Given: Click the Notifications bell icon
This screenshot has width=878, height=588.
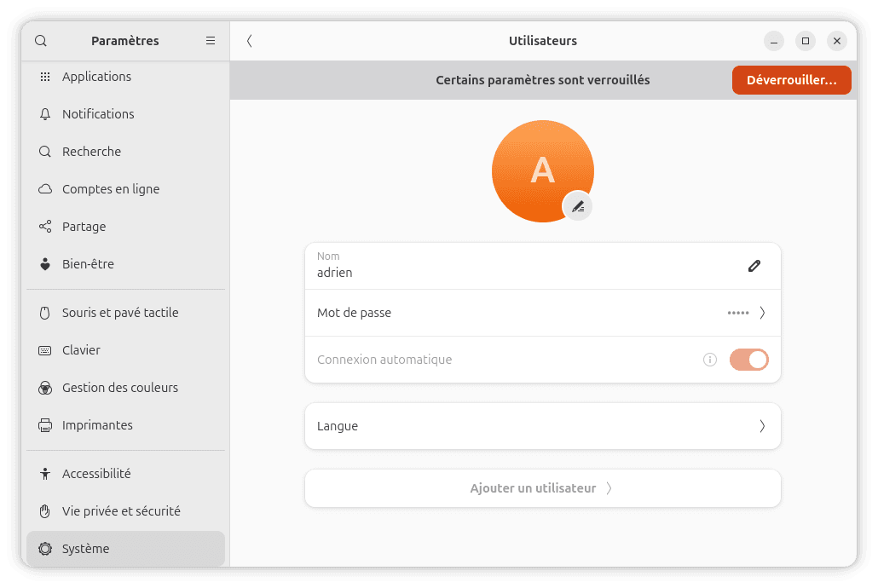Looking at the screenshot, I should [x=45, y=114].
